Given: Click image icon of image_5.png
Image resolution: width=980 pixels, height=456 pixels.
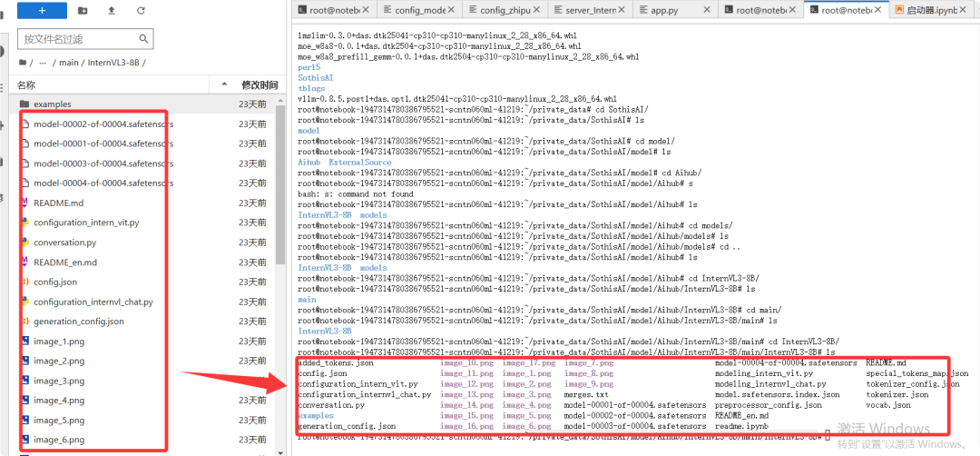Looking at the screenshot, I should (x=25, y=420).
